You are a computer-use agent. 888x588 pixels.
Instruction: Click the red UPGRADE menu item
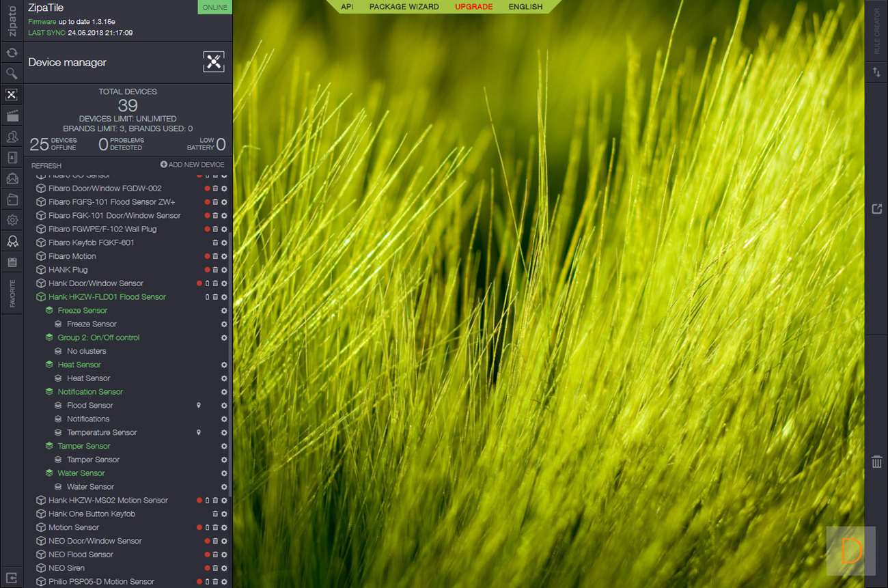[473, 7]
